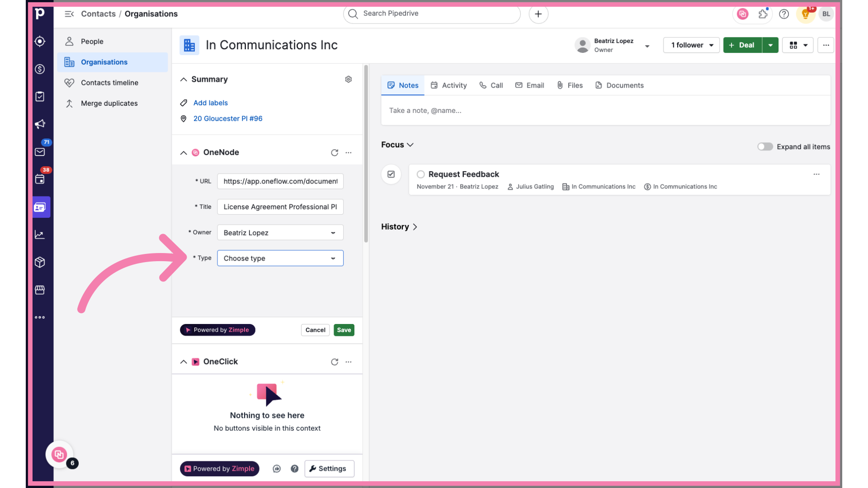
Task: Collapse the OneClick section
Action: coord(184,362)
